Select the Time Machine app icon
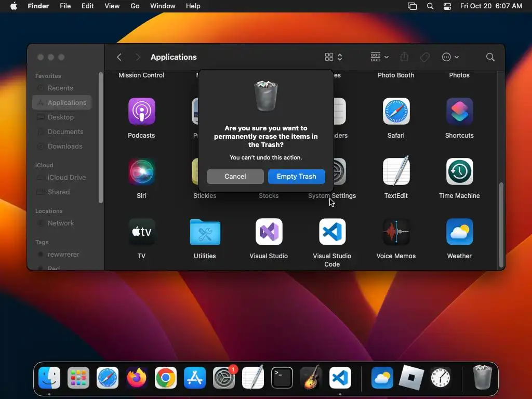This screenshot has height=399, width=532. (459, 171)
